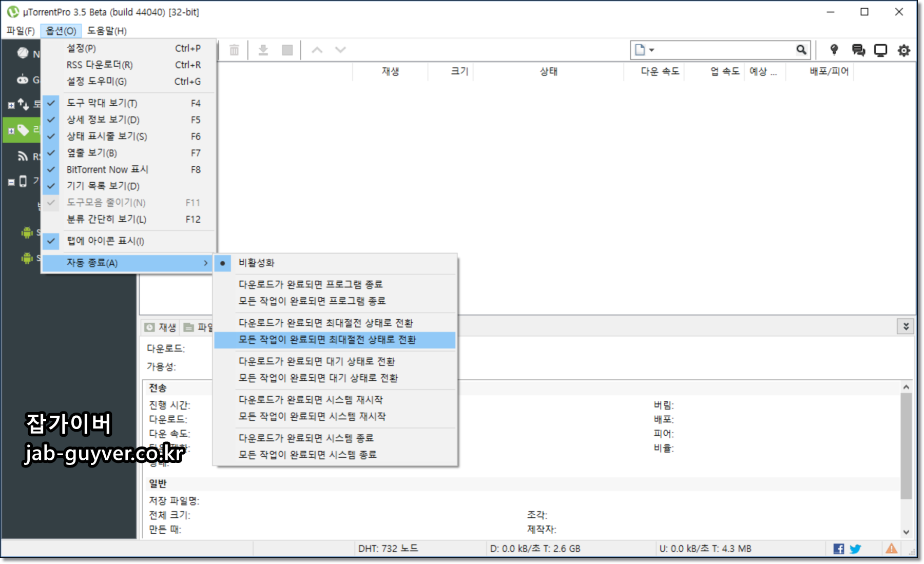Select 다운로드가 완료되면 최대절전 상태로 전환

click(335, 323)
